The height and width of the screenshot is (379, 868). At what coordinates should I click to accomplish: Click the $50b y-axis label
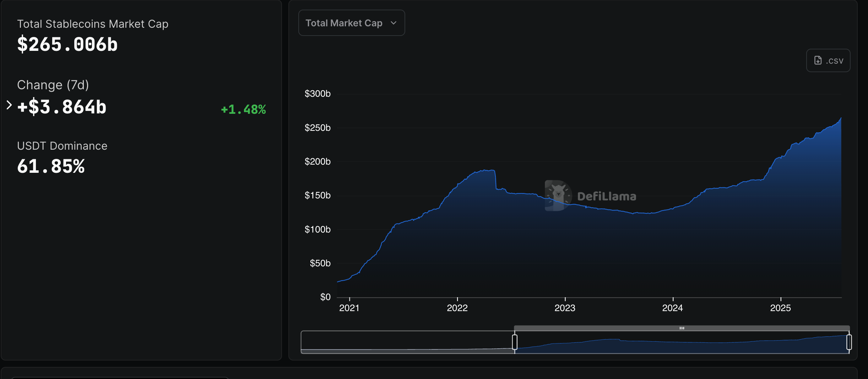320,263
